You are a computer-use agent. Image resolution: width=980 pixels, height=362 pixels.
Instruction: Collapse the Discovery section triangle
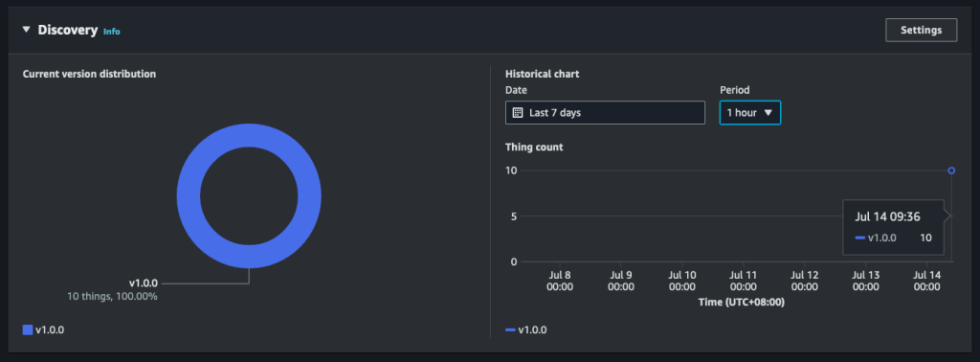coord(26,30)
